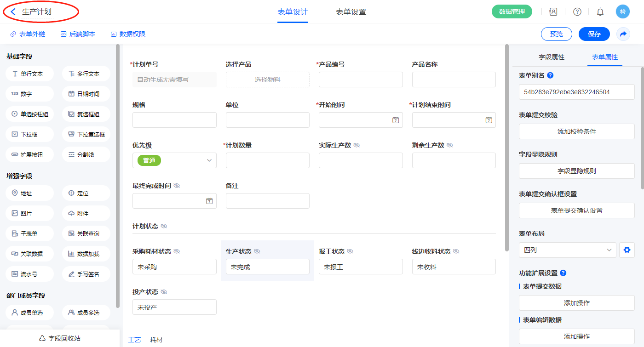Switch to the 表单设置 tab
This screenshot has width=644, height=347.
(351, 12)
